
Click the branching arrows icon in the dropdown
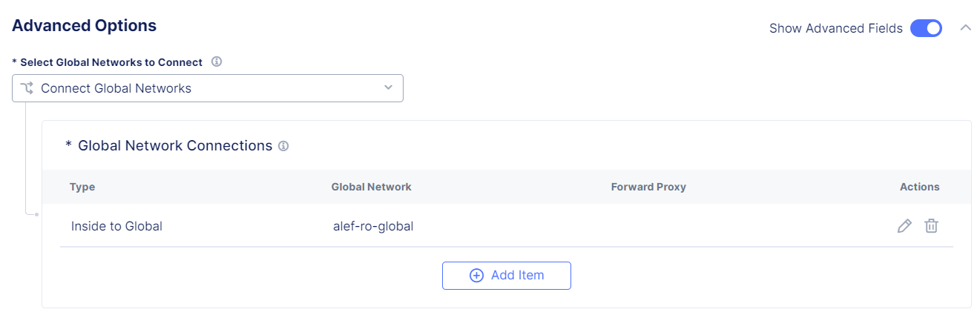pos(27,88)
